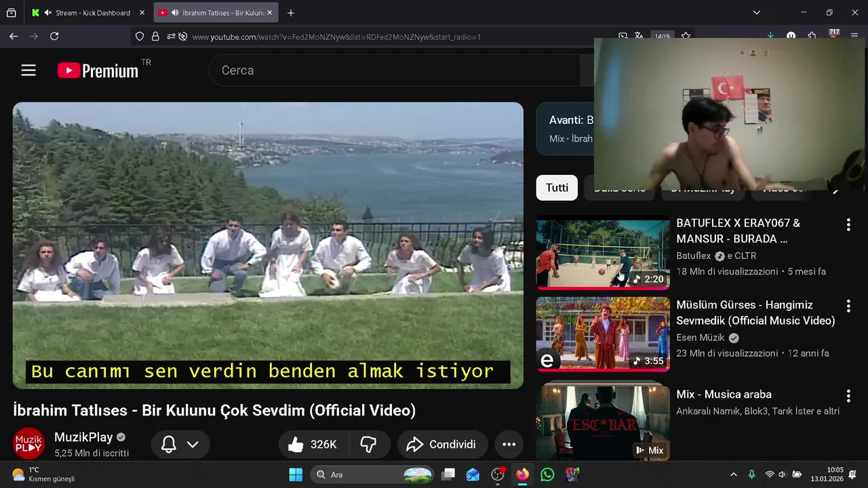Open options for Müslüm Gürses video
This screenshot has width=868, height=488.
coord(848,306)
